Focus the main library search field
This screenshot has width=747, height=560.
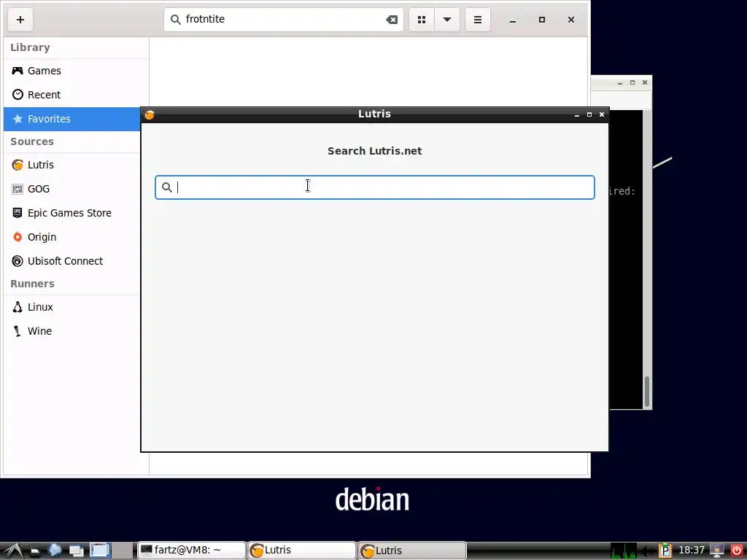tap(284, 20)
